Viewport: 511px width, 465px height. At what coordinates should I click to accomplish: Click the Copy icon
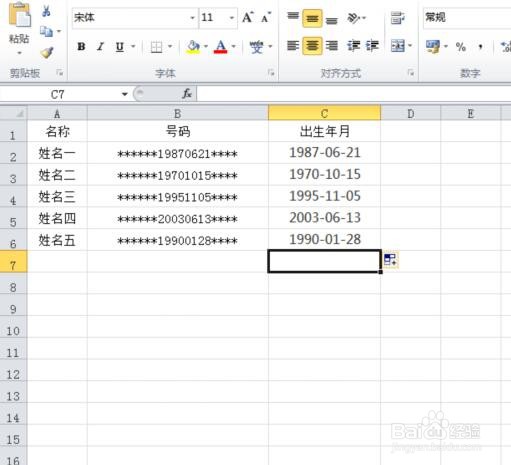[46, 32]
